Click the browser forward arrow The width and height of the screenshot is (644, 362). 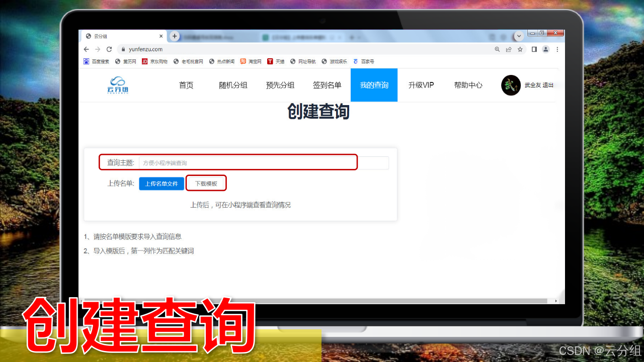(x=98, y=49)
